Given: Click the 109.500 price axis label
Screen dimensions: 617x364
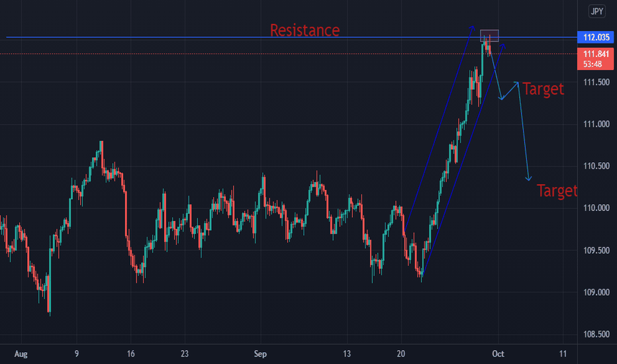Looking at the screenshot, I should point(596,251).
